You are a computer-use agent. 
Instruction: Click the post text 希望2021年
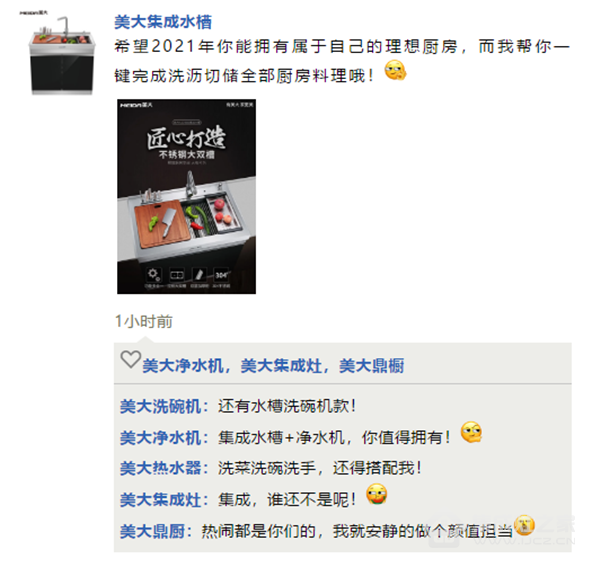[342, 61]
